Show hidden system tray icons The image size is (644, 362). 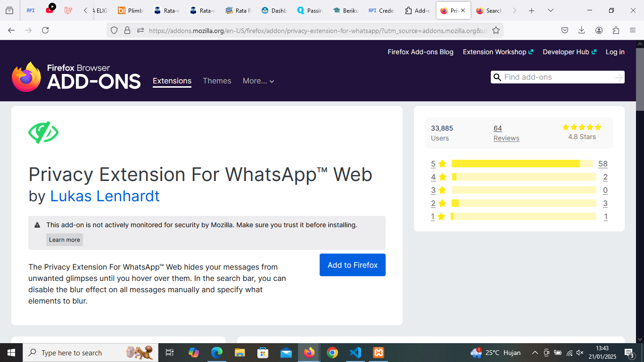click(535, 353)
